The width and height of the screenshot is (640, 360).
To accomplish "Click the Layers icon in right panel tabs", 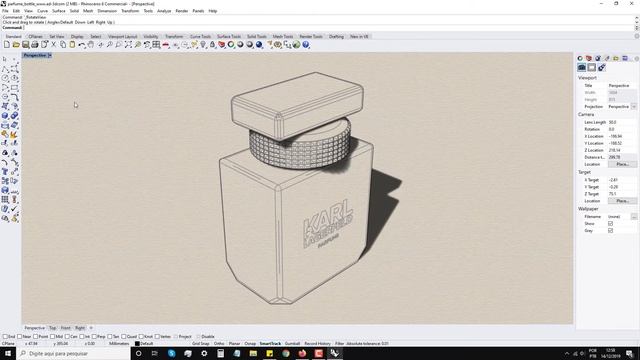I will 589,58.
